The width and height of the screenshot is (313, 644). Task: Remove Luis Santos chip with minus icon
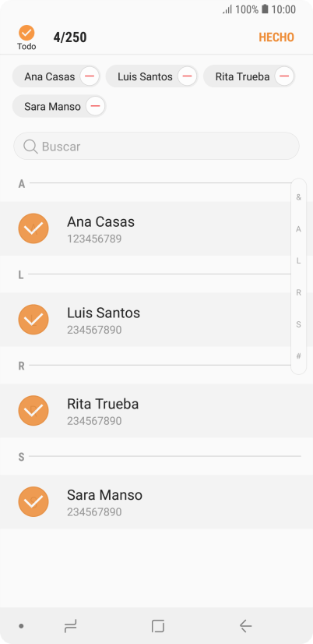click(x=187, y=76)
